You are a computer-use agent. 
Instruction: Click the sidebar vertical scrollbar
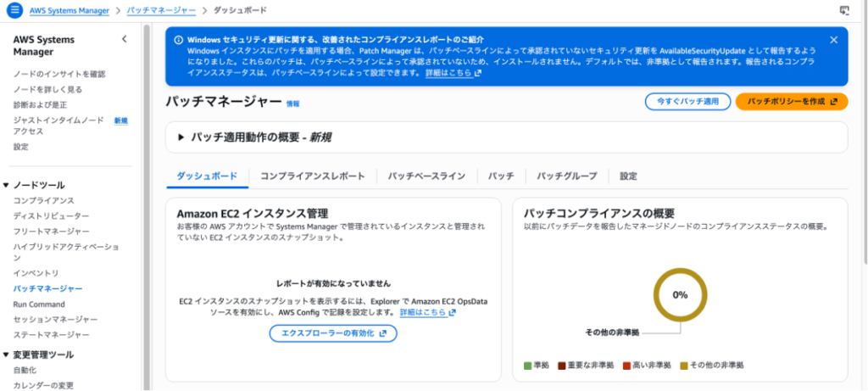(x=147, y=208)
